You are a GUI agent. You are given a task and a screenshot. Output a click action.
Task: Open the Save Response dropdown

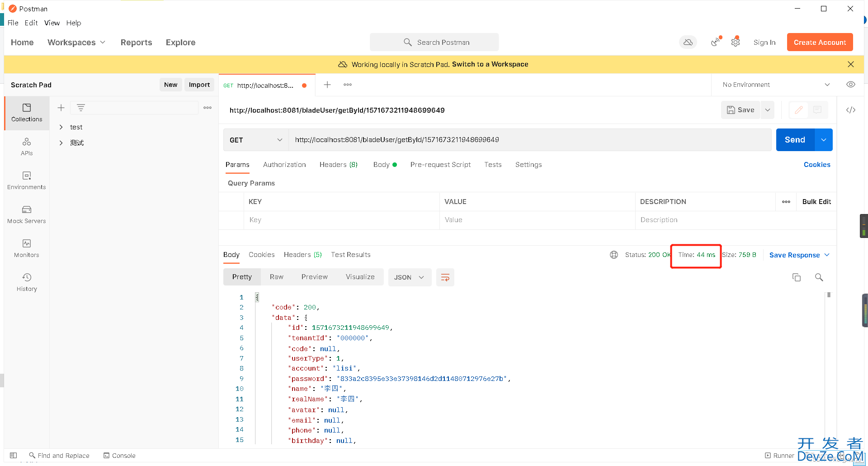799,255
